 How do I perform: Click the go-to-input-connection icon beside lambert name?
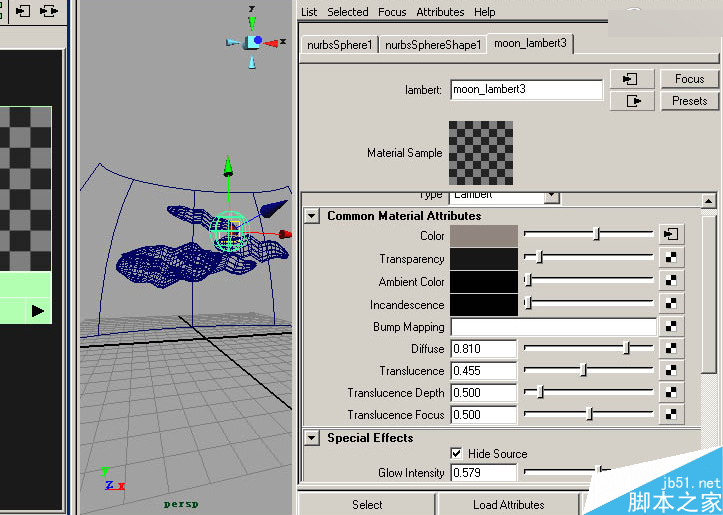[631, 79]
